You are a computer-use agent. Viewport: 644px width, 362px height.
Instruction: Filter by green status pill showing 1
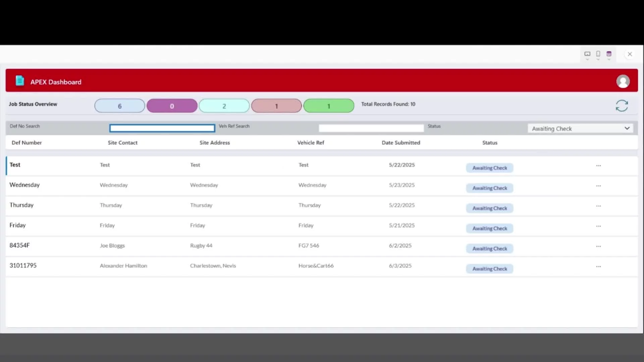pyautogui.click(x=329, y=106)
